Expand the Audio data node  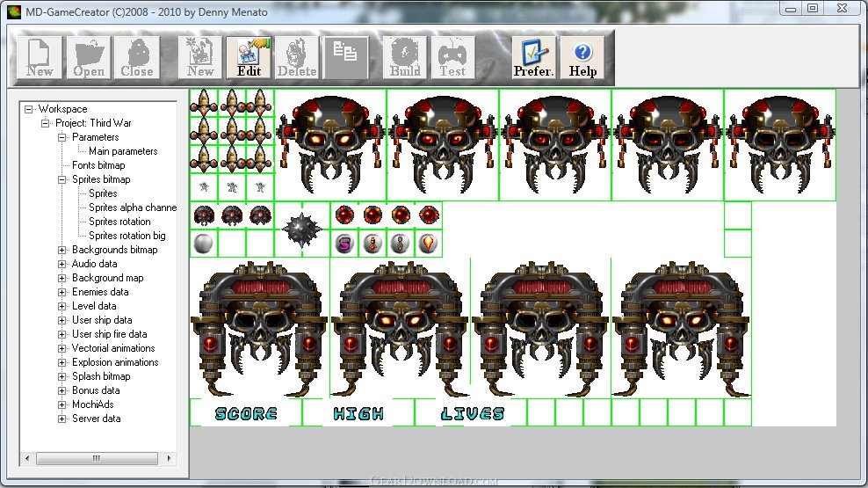[x=62, y=264]
